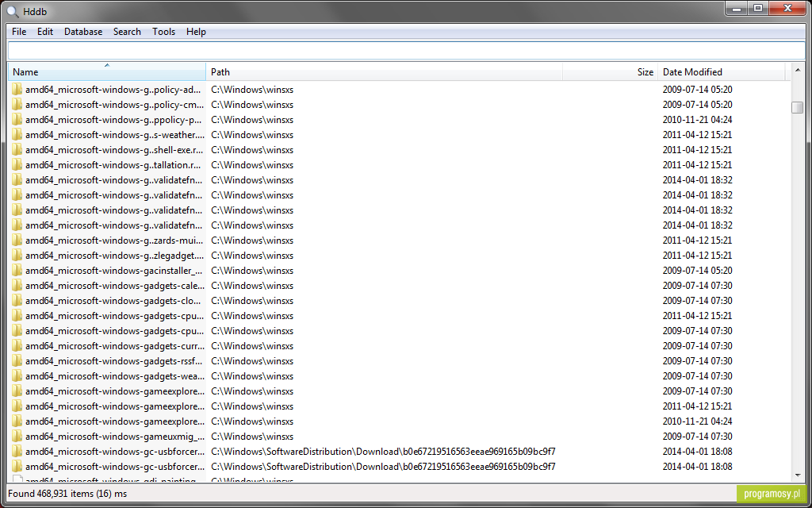The height and width of the screenshot is (508, 812).
Task: Open the Help menu
Action: pyautogui.click(x=197, y=32)
